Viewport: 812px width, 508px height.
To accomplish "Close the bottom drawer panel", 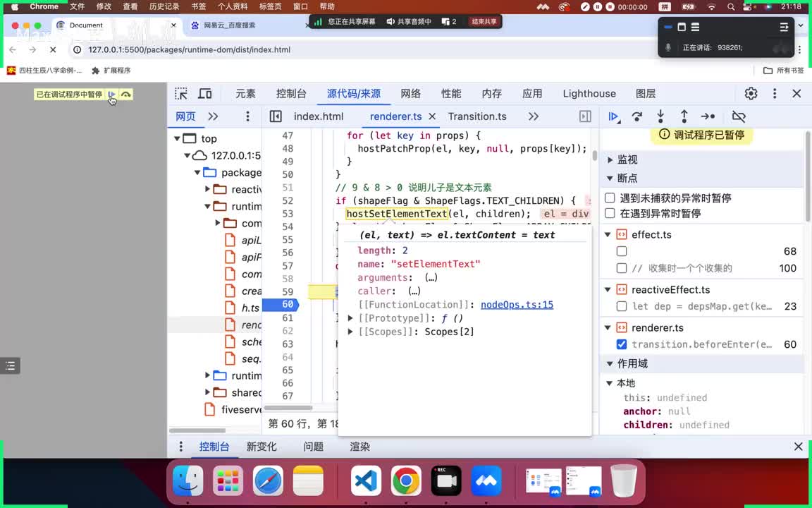I will point(798,447).
